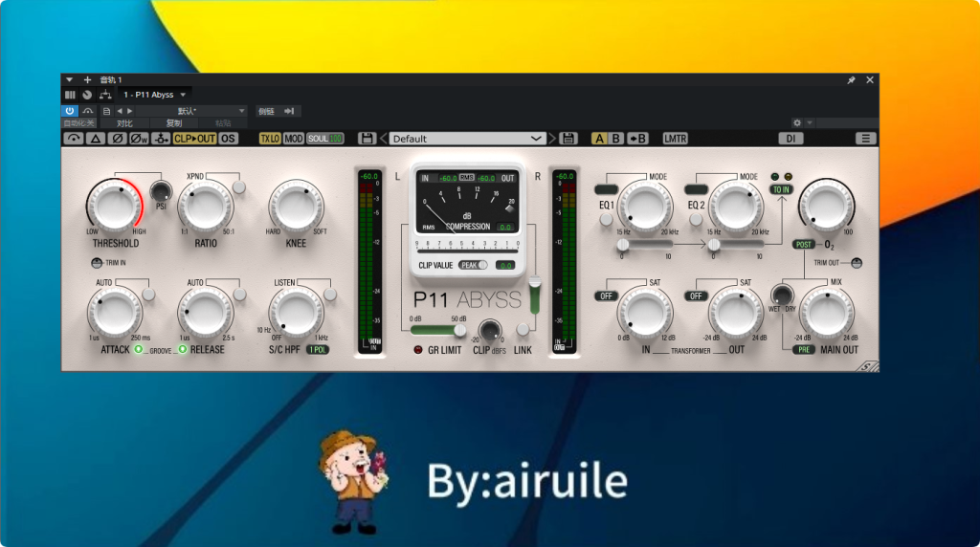Click the 自动化:关 automation button
The height and width of the screenshot is (547, 980).
[x=79, y=123]
